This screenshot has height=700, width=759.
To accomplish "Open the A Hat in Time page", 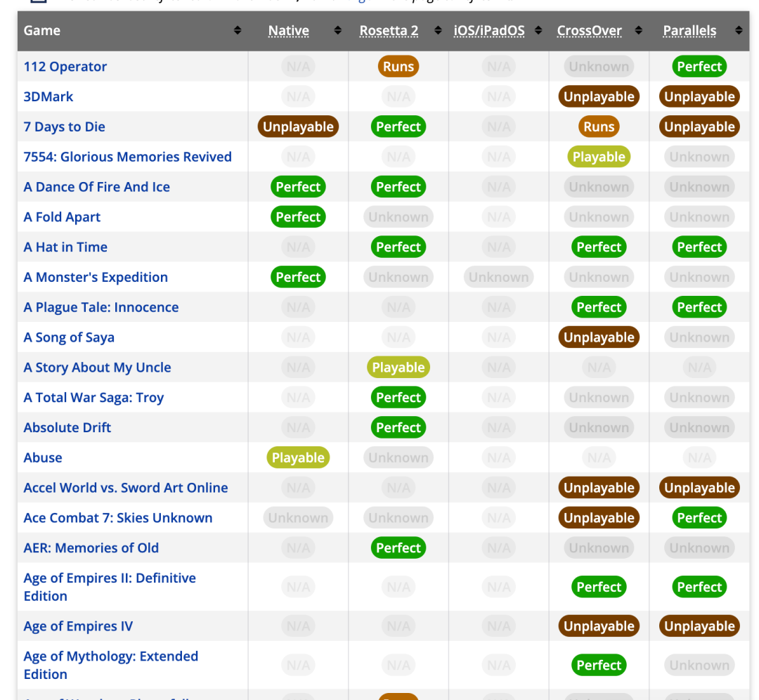I will click(65, 247).
